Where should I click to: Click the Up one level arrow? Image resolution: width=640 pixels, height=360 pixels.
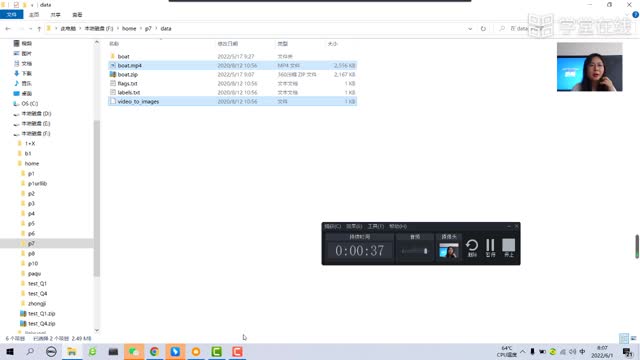point(39,29)
